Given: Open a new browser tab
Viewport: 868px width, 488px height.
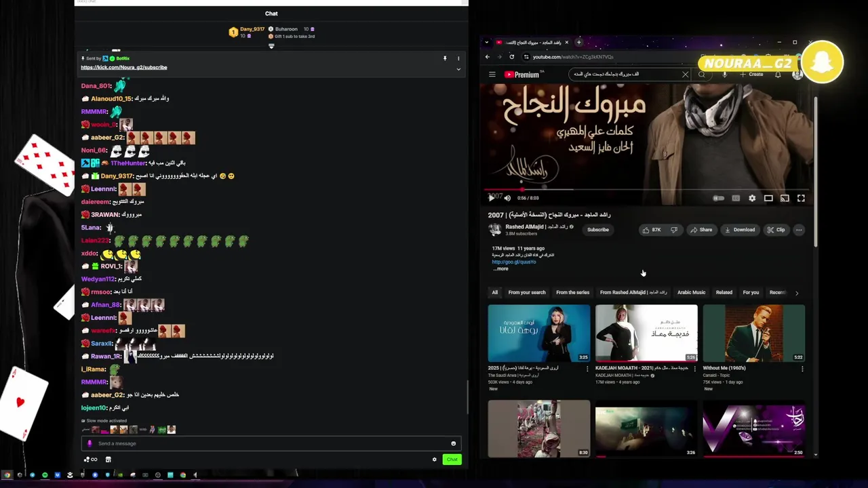Looking at the screenshot, I should [x=578, y=43].
